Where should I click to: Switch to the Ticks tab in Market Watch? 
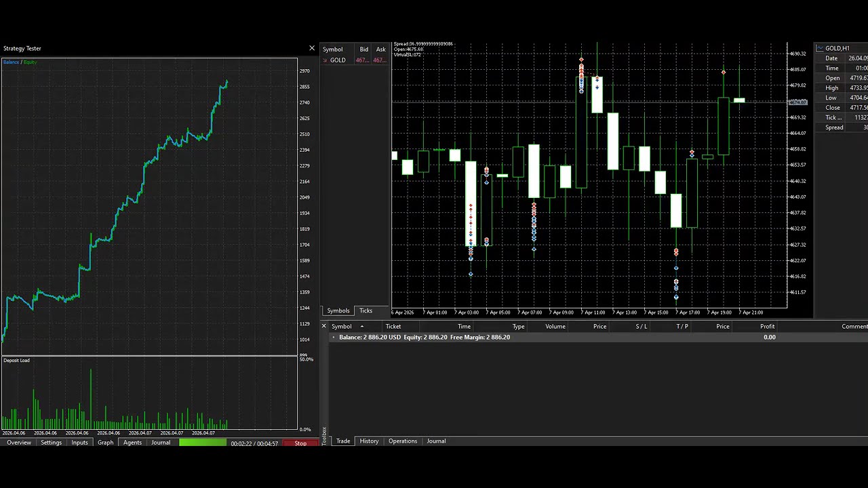(x=366, y=310)
